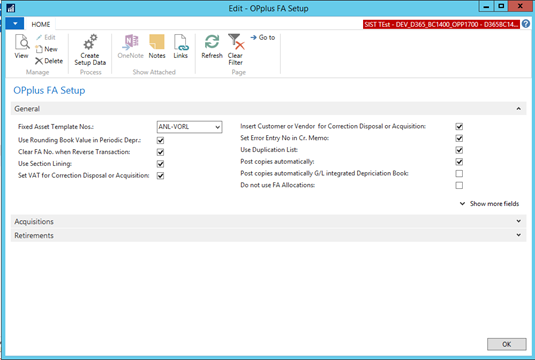Open the Go to menu
535x360 pixels.
point(263,38)
